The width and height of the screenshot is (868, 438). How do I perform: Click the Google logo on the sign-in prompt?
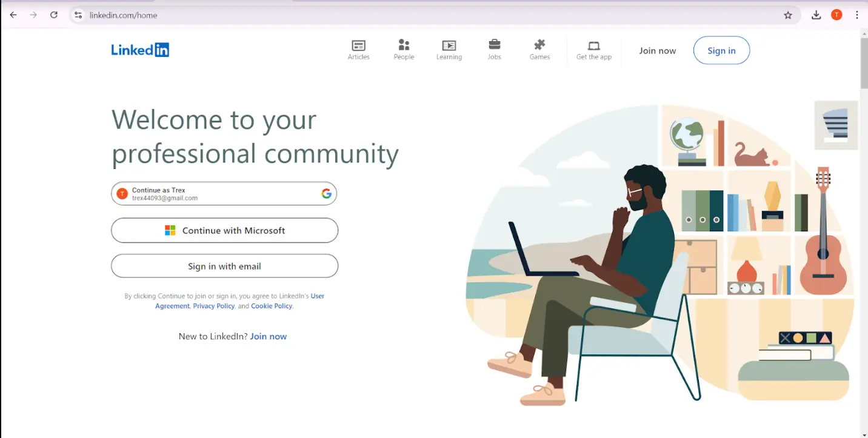(x=326, y=193)
